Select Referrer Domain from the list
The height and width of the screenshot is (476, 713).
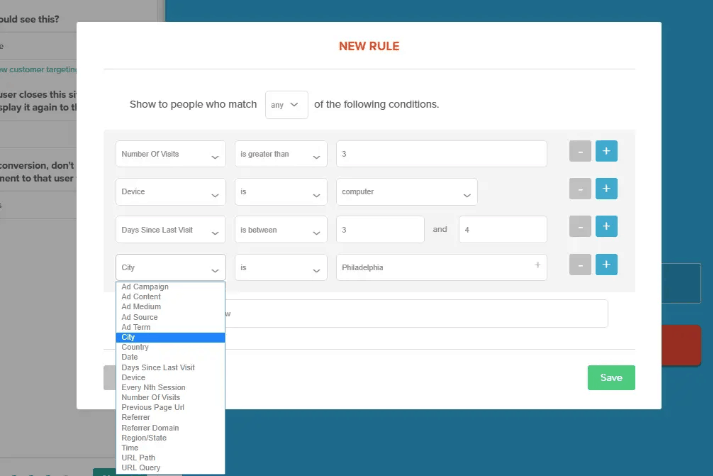pos(170,428)
